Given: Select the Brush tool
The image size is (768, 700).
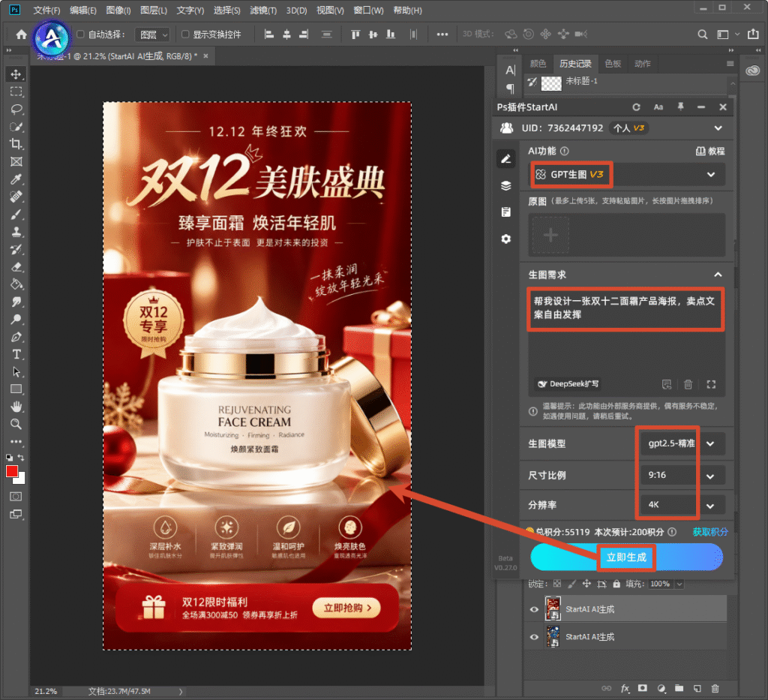Looking at the screenshot, I should [x=16, y=214].
